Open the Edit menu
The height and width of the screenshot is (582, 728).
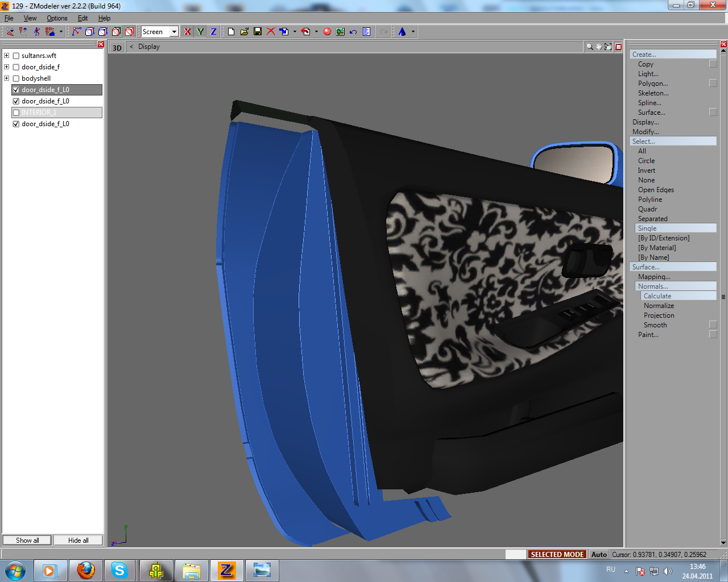[82, 18]
